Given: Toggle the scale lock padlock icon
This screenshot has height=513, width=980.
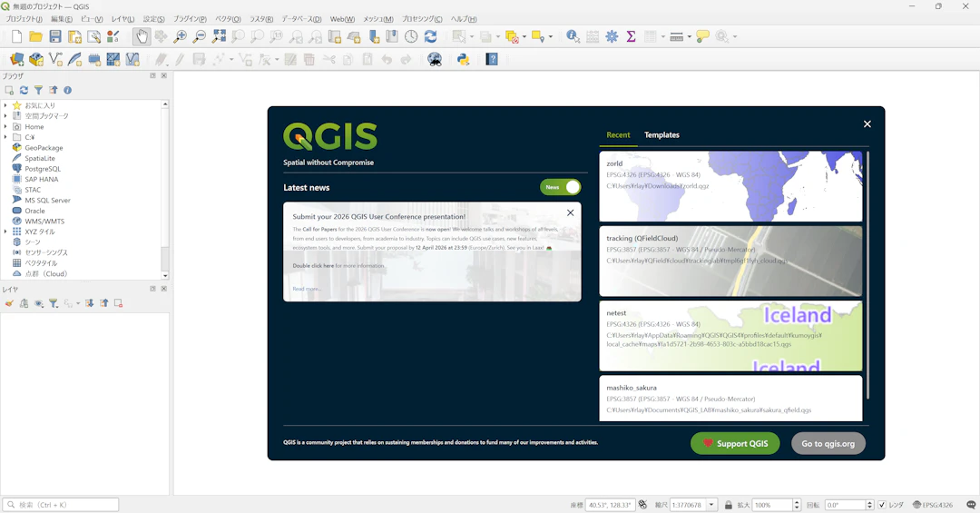Looking at the screenshot, I should 728,504.
